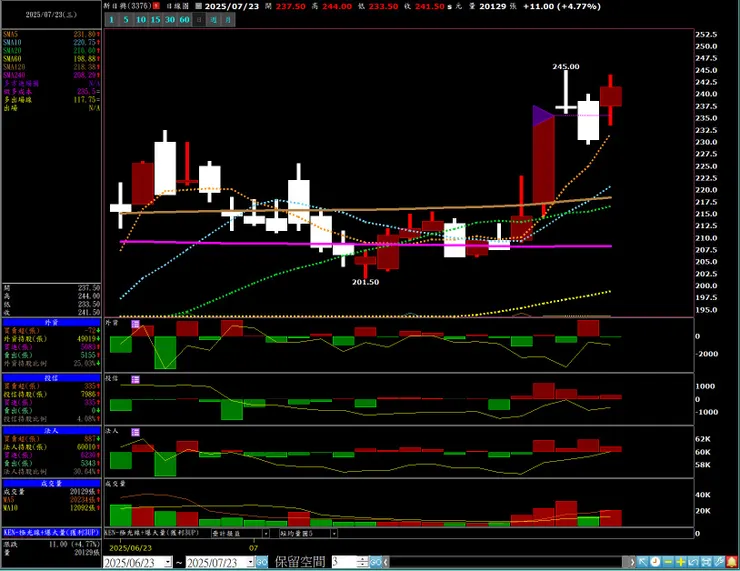Click the date 2025/07/23 box top left

(x=51, y=15)
